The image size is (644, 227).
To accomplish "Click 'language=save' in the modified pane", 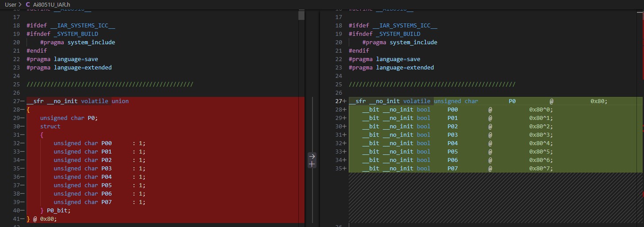I will 398,59.
